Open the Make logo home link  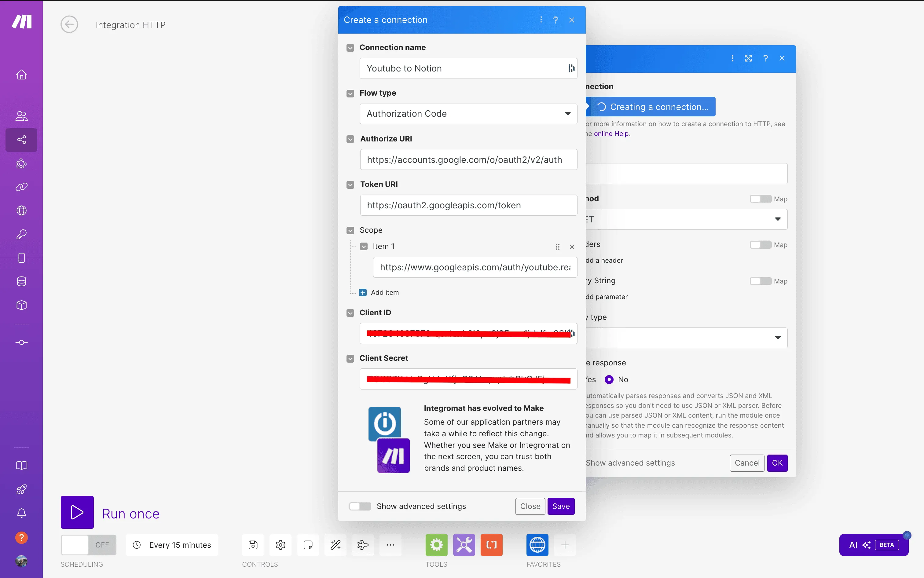pyautogui.click(x=21, y=22)
